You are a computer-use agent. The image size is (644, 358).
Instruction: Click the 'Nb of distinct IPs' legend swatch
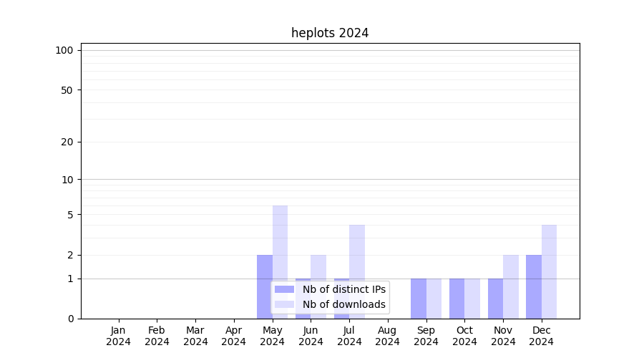point(285,289)
